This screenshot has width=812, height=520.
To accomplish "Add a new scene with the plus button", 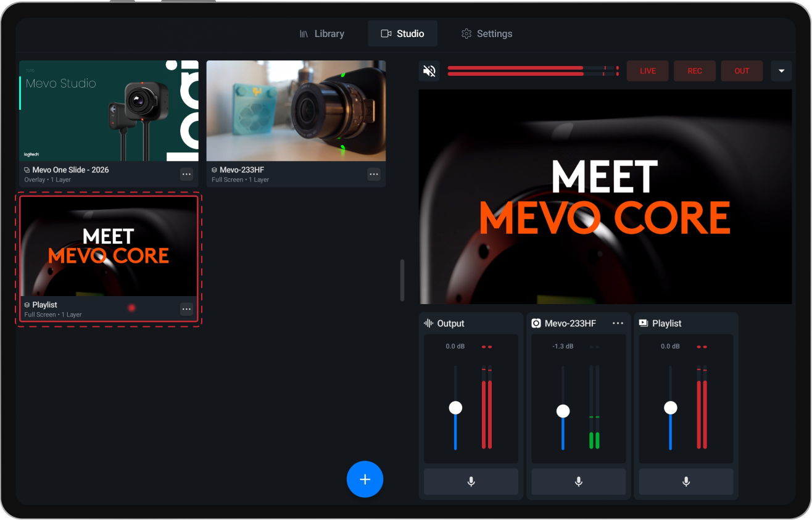I will (x=365, y=479).
